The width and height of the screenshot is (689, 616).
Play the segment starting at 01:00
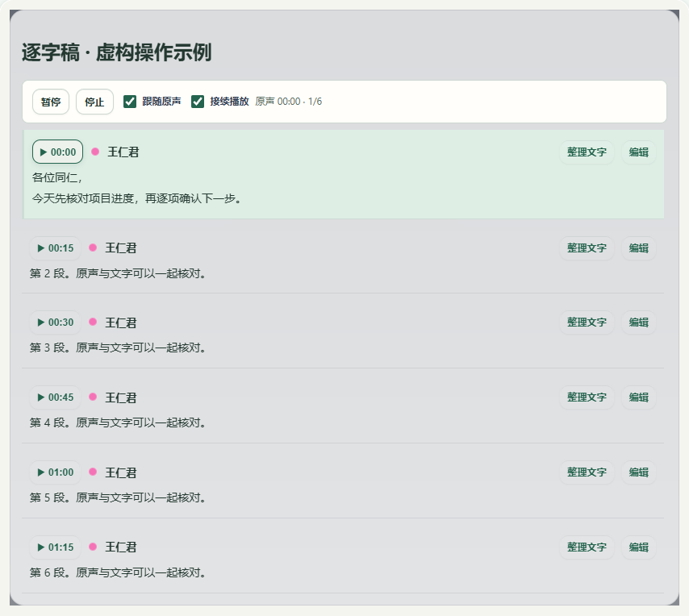56,472
